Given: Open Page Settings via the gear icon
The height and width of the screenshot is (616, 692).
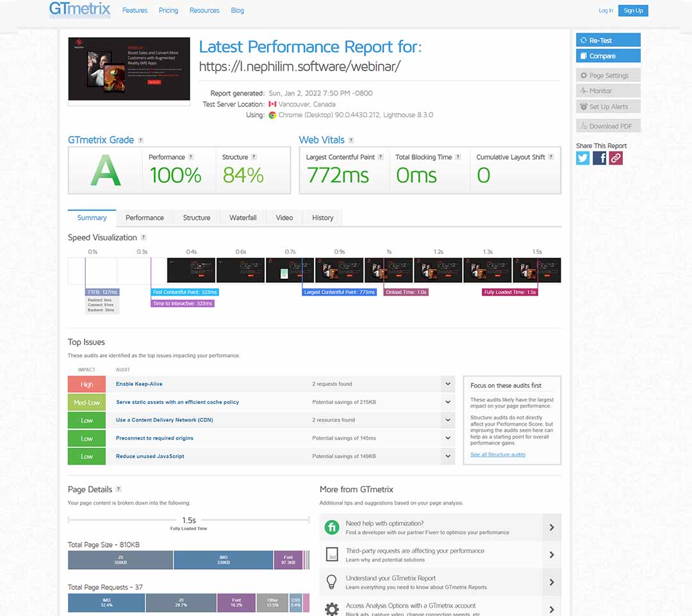Looking at the screenshot, I should pos(584,75).
